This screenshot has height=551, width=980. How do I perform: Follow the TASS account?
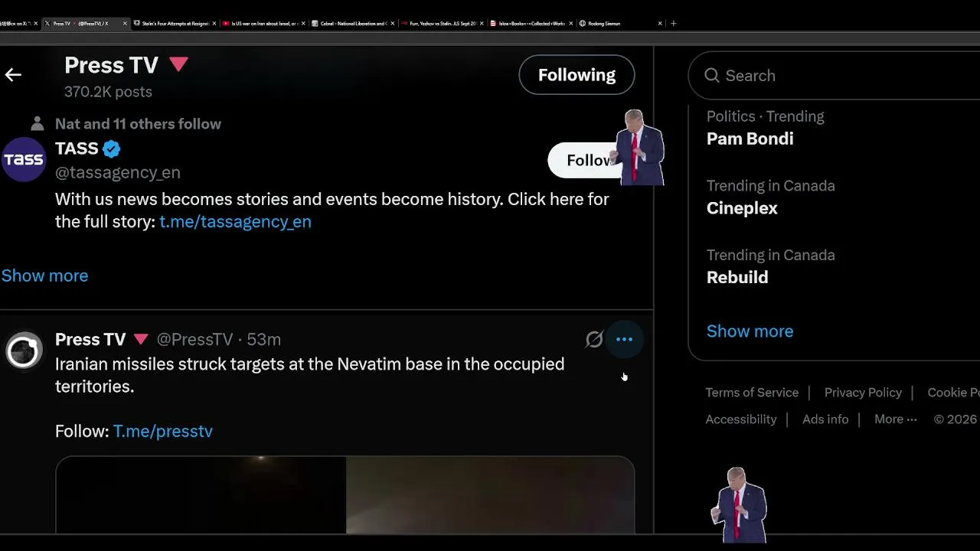[586, 160]
